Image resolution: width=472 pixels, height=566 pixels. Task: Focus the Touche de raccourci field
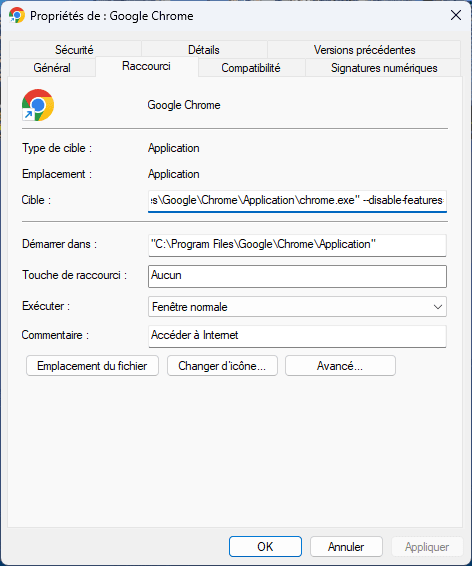[297, 276]
